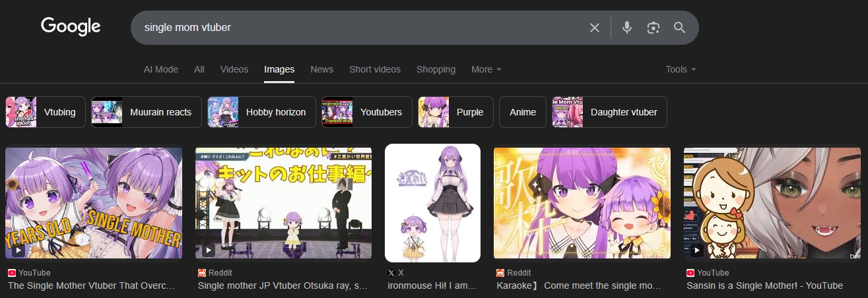This screenshot has height=298, width=868.
Task: Switch to AI Mode tab
Action: [161, 69]
